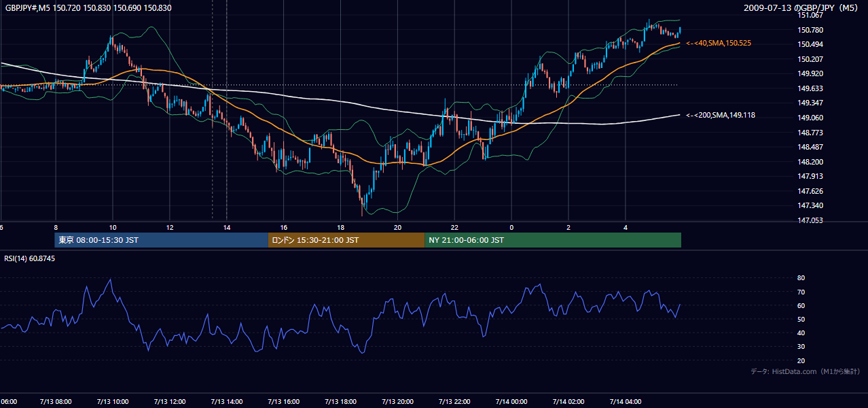868x408 pixels.
Task: Click the RSI scale value 60
Action: (x=801, y=305)
